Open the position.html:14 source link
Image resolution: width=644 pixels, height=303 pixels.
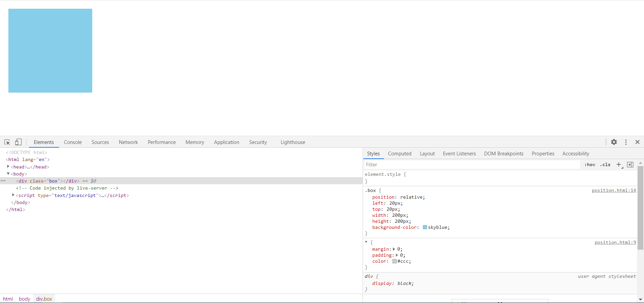tap(613, 190)
